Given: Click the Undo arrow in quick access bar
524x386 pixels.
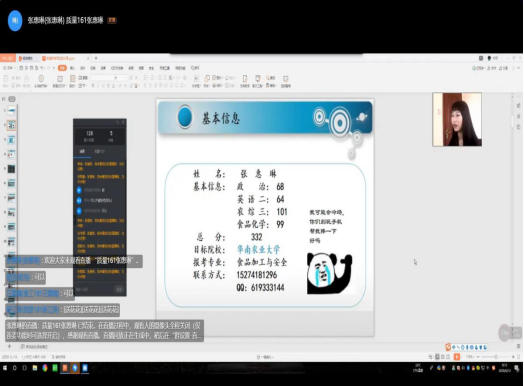Looking at the screenshot, I should pos(42,68).
